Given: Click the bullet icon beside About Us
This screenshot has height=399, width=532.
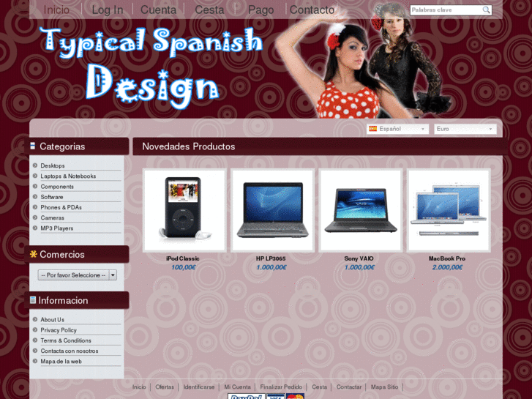Looking at the screenshot, I should tap(35, 319).
